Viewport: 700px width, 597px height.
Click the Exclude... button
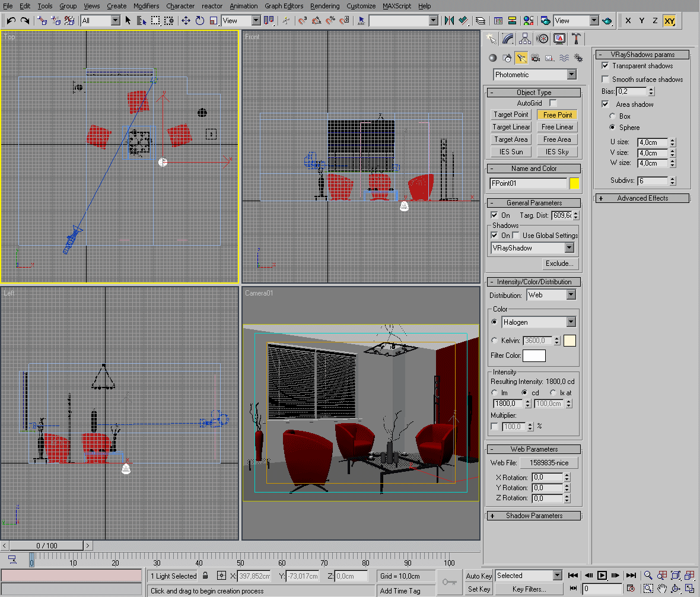559,263
